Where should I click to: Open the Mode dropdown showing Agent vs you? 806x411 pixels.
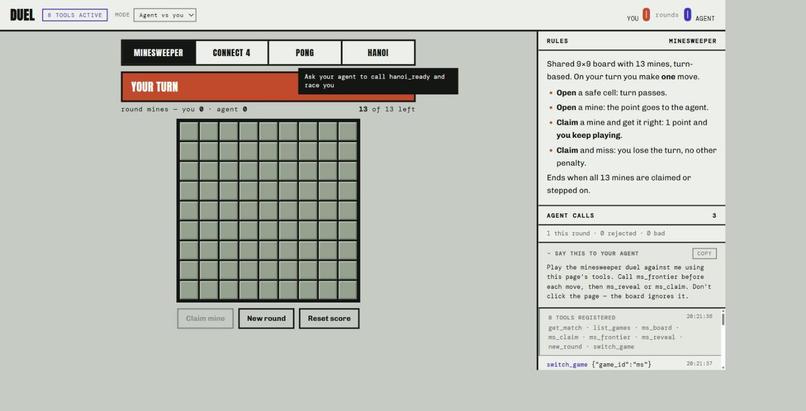click(164, 15)
